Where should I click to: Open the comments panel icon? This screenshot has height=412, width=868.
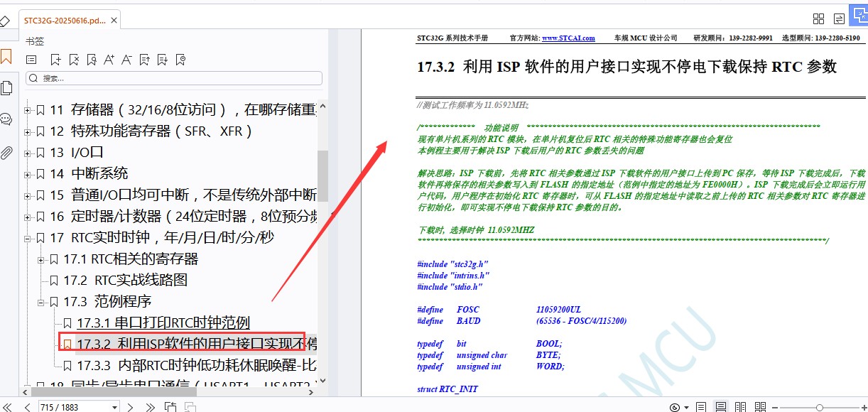tap(6, 119)
